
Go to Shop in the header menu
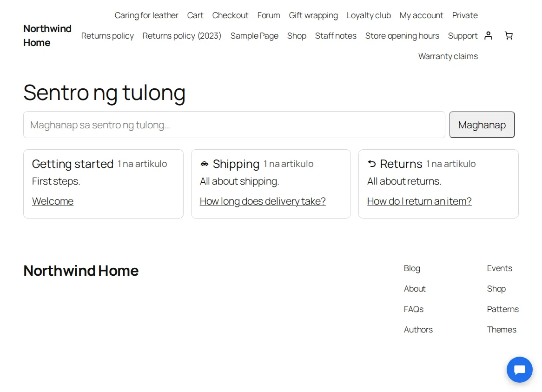coord(297,36)
